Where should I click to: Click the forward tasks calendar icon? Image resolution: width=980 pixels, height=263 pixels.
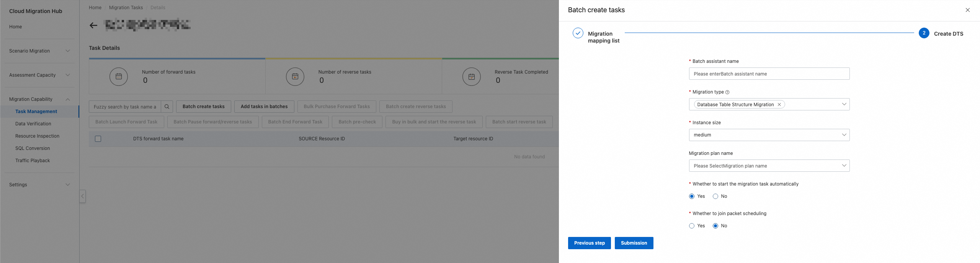tap(119, 77)
